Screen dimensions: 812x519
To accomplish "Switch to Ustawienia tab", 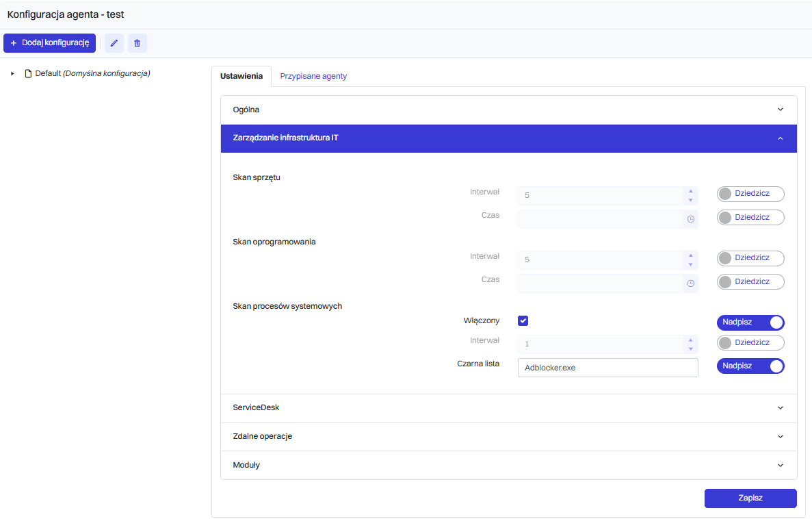I will 241,76.
